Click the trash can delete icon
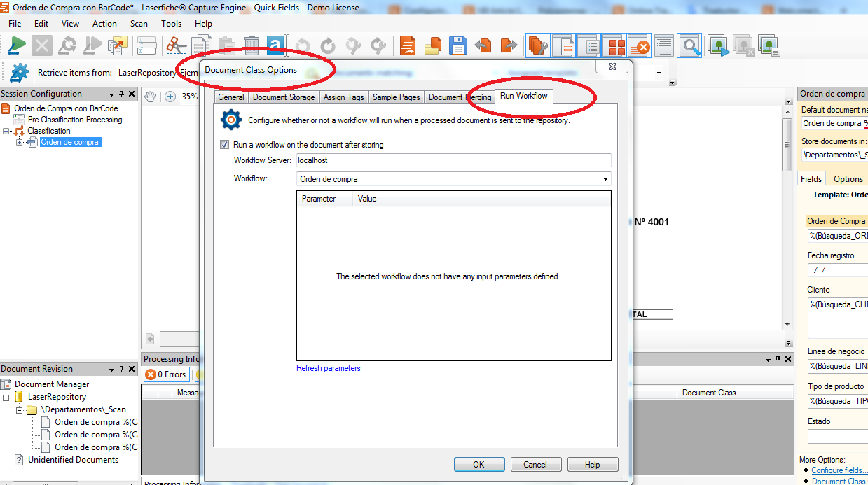This screenshot has height=485, width=868. [252, 46]
